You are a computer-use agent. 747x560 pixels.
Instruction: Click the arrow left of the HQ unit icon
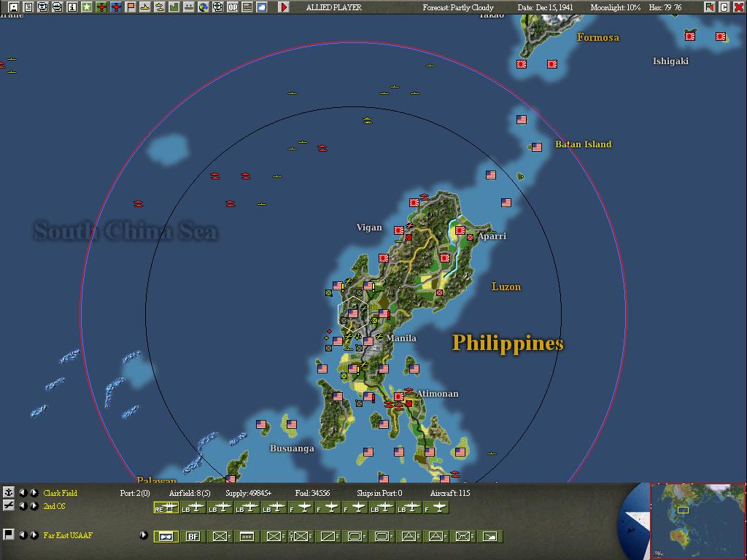[144, 534]
